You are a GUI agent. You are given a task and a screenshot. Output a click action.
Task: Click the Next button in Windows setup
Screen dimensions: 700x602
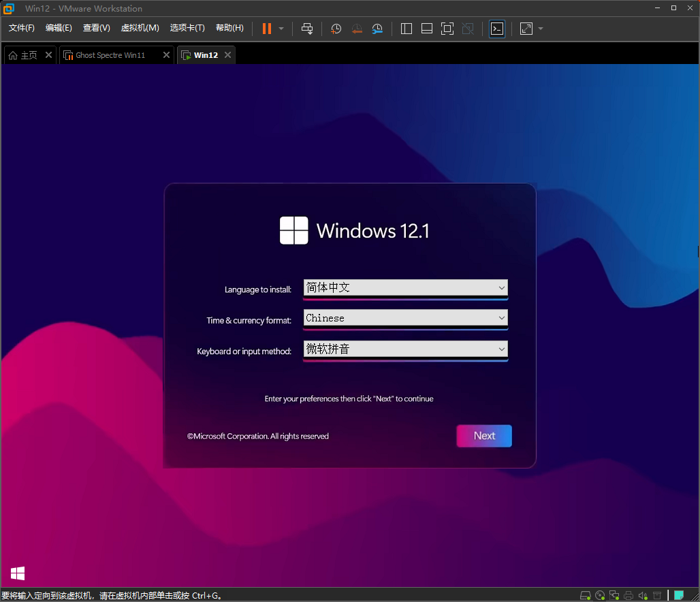(x=484, y=436)
